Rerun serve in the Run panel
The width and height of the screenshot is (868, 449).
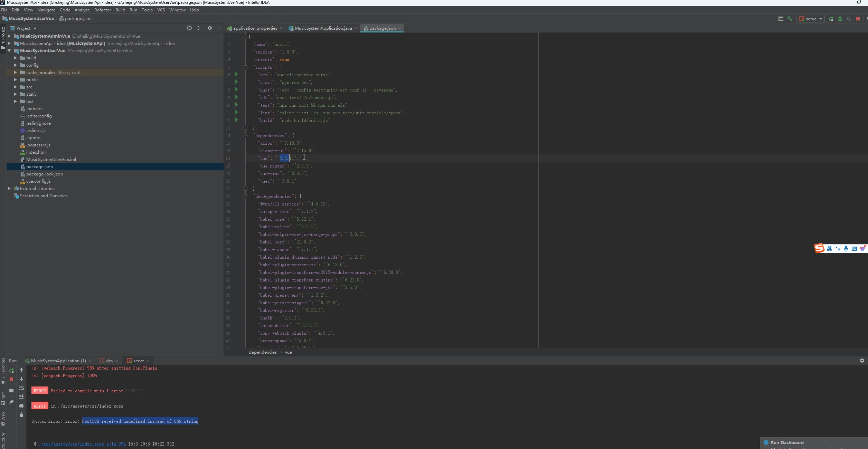point(11,370)
